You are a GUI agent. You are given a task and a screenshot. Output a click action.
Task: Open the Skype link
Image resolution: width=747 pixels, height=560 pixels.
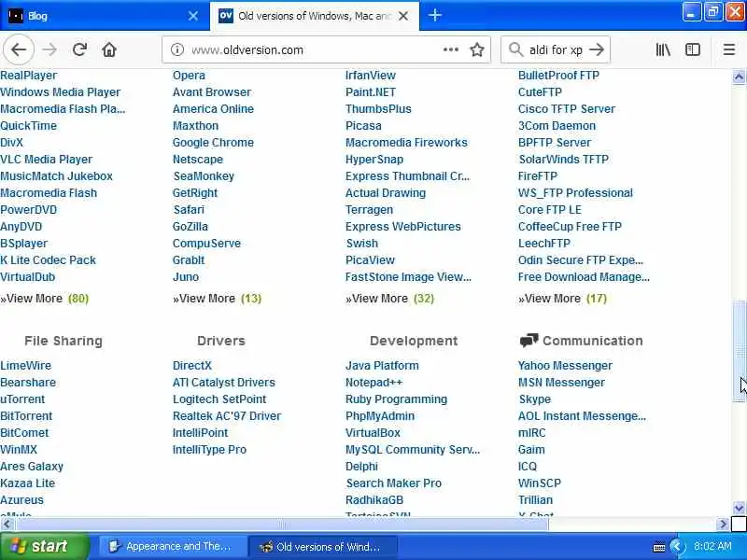tap(534, 399)
